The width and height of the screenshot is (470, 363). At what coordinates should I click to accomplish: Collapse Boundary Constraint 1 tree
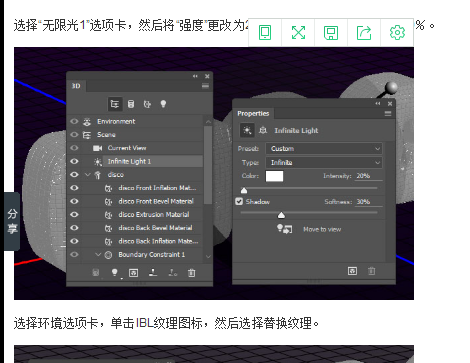[98, 254]
